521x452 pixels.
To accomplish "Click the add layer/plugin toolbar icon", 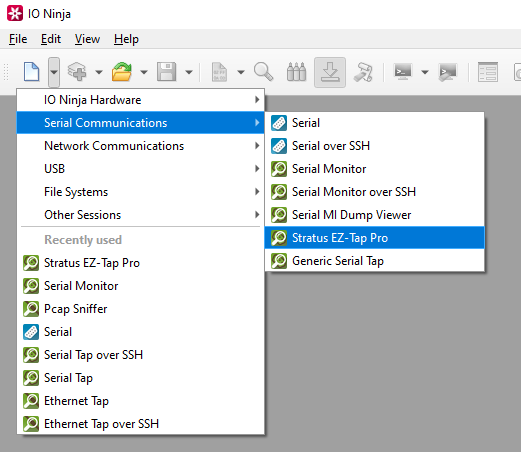I will [77, 72].
